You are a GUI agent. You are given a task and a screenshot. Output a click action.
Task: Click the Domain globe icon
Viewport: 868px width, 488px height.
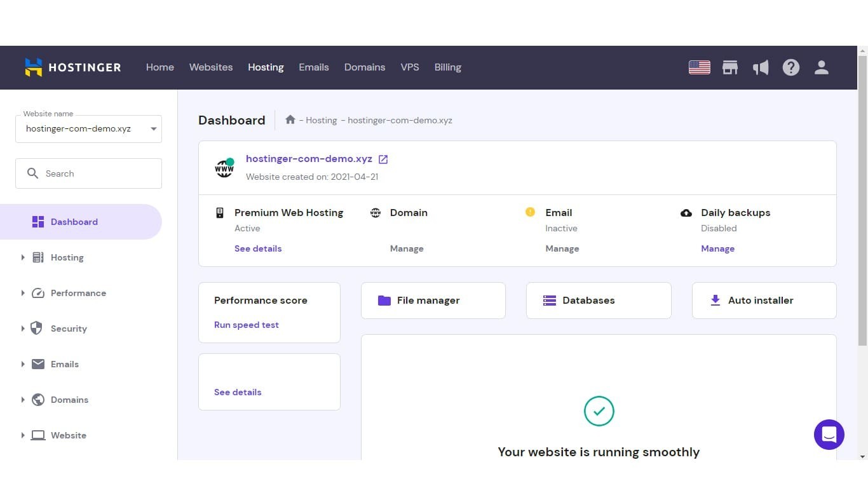(x=376, y=213)
